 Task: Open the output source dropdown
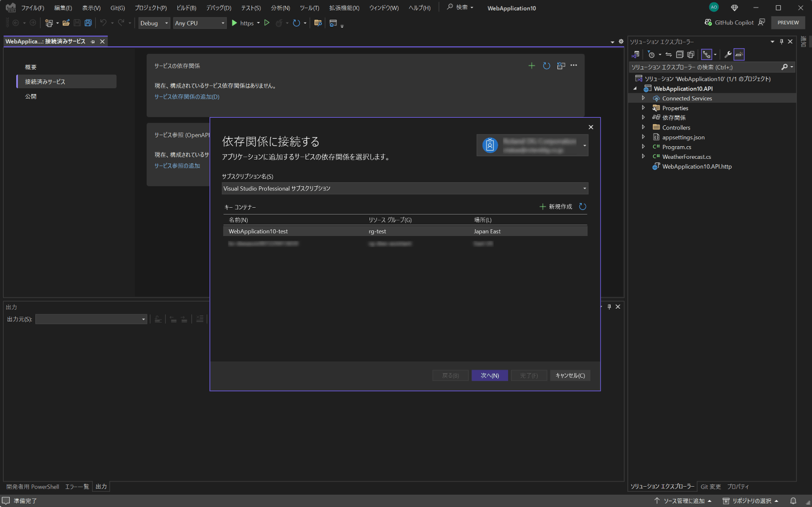[x=91, y=319]
